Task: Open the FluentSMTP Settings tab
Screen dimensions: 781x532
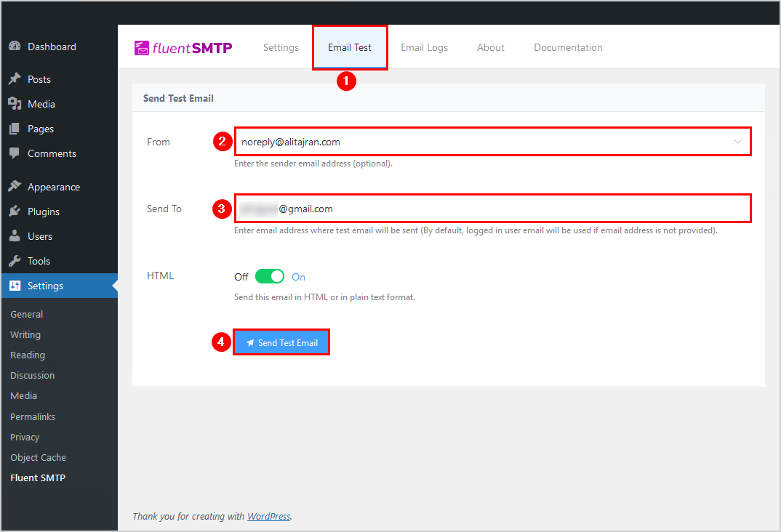Action: pyautogui.click(x=281, y=48)
